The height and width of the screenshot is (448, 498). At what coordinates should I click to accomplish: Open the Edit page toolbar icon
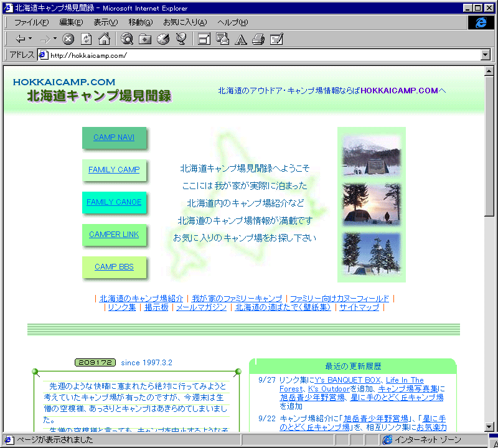point(276,39)
